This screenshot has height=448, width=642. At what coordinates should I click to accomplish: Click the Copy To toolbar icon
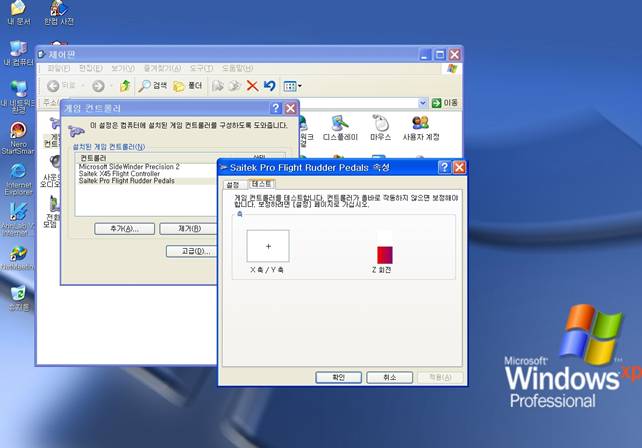pos(235,86)
